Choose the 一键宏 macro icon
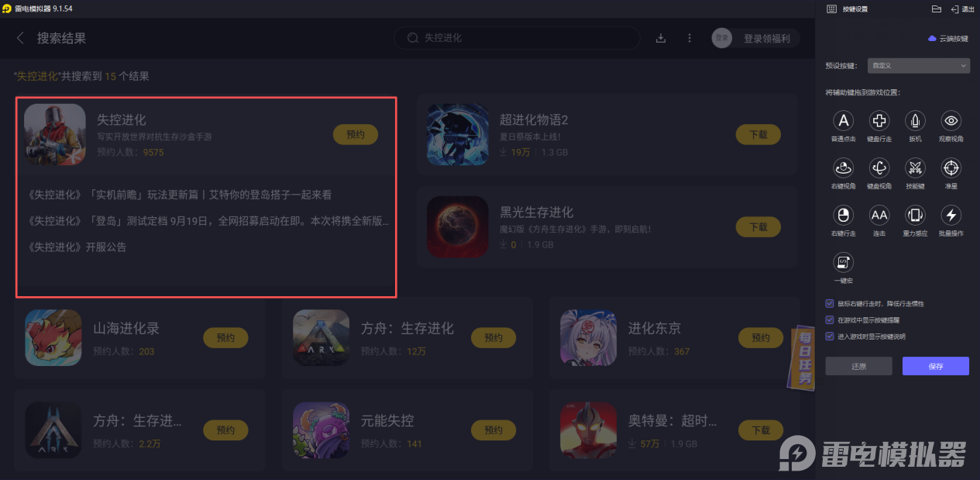Viewport: 980px width, 480px height. pos(843,262)
